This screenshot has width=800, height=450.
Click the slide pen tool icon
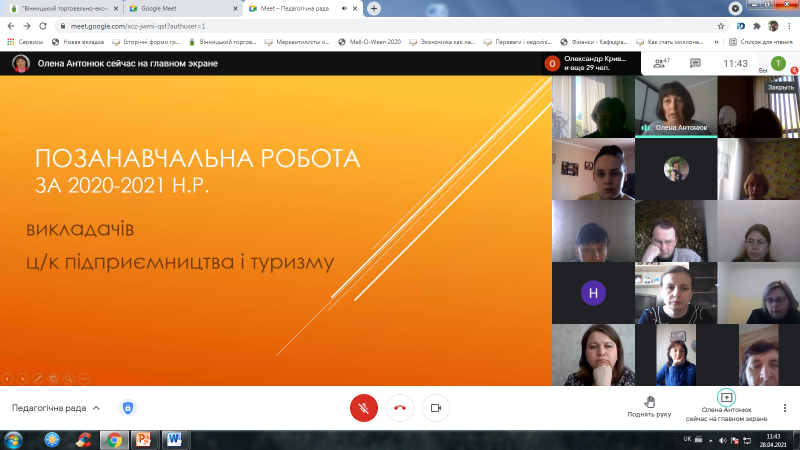pos(38,379)
